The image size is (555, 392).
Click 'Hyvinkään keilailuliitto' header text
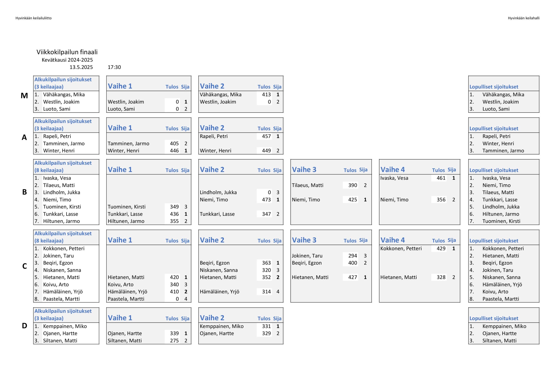click(x=33, y=18)
